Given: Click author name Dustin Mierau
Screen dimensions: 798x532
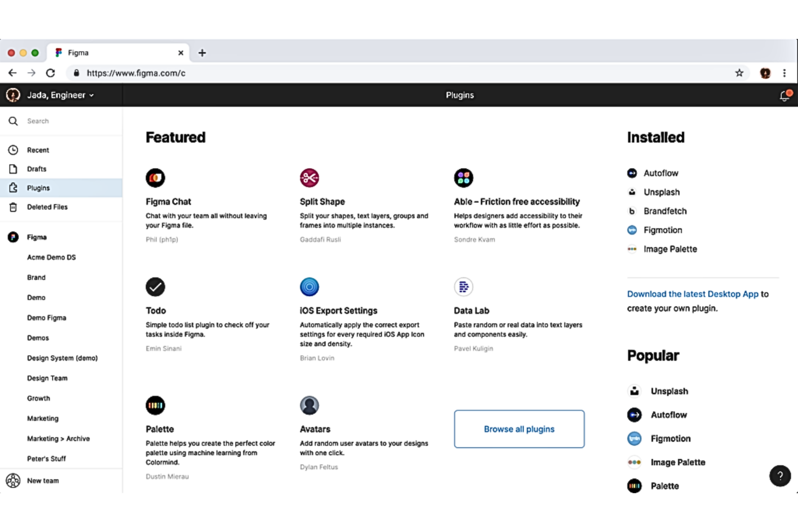Looking at the screenshot, I should click(x=167, y=476).
